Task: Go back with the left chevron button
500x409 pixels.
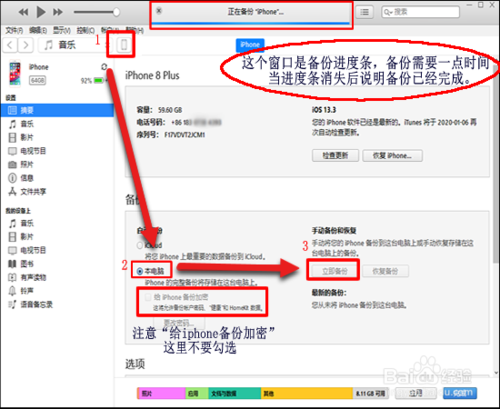Action: click(10, 45)
